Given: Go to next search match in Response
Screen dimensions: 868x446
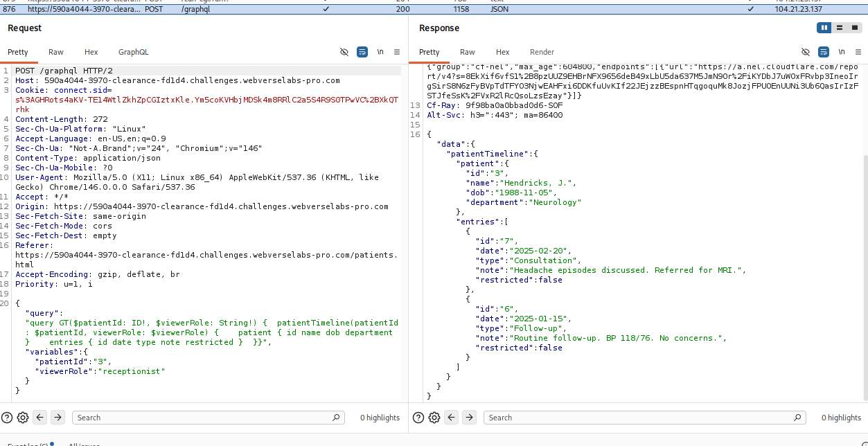Looking at the screenshot, I should click(x=470, y=418).
